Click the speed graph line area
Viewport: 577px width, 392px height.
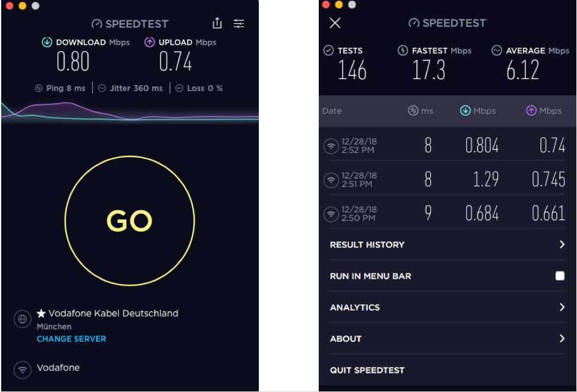tap(129, 111)
